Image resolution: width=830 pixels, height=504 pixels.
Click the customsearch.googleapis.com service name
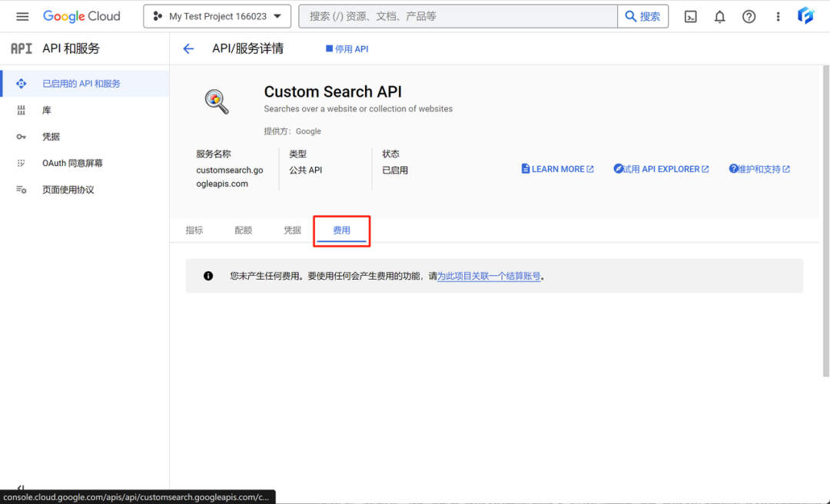(x=230, y=177)
